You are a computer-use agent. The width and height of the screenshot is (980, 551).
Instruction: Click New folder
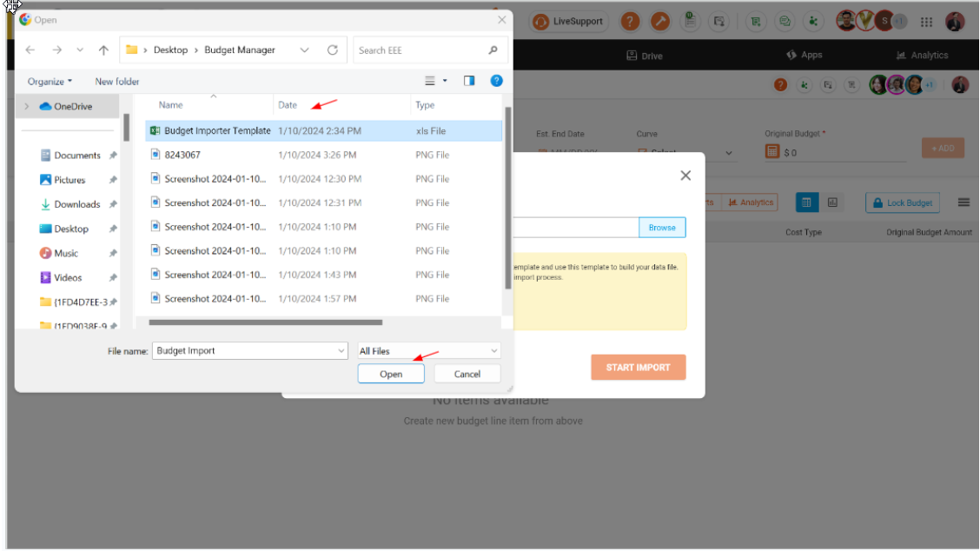(x=117, y=82)
